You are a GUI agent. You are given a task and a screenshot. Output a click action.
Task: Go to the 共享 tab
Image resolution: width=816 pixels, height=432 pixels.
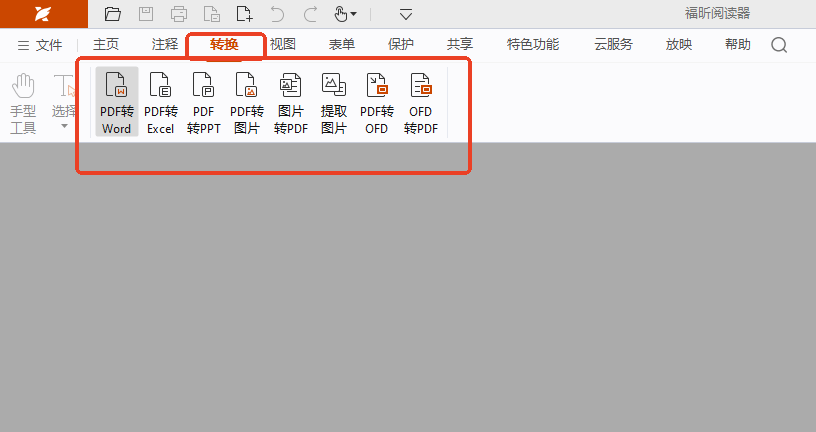pyautogui.click(x=460, y=45)
